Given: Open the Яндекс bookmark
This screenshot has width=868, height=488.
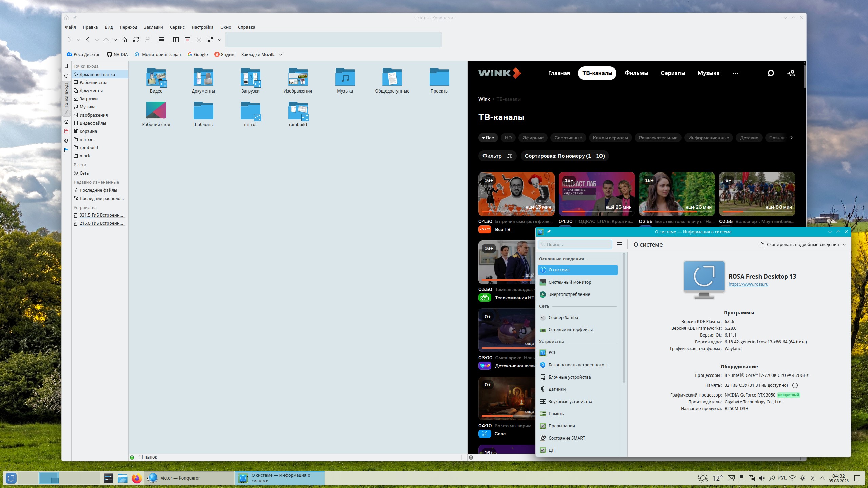Looking at the screenshot, I should click(x=225, y=54).
